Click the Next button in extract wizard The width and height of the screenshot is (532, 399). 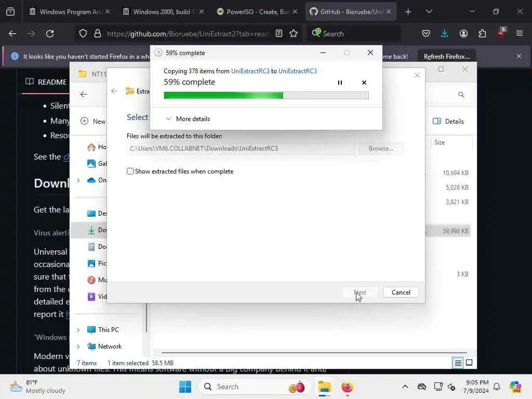coord(360,292)
